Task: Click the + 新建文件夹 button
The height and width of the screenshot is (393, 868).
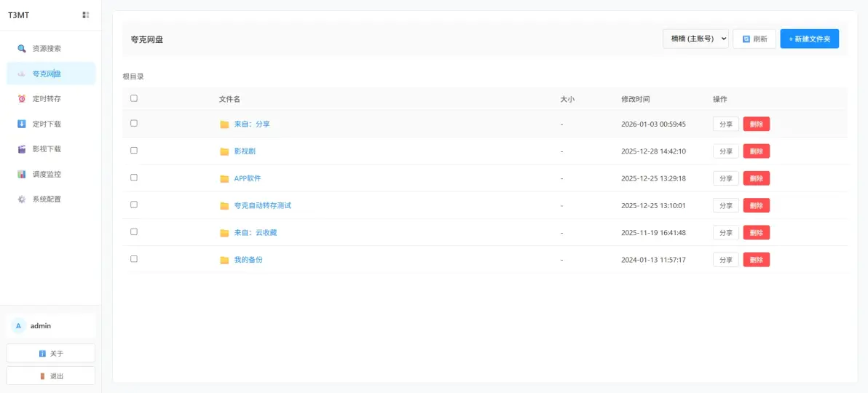Action: [809, 39]
